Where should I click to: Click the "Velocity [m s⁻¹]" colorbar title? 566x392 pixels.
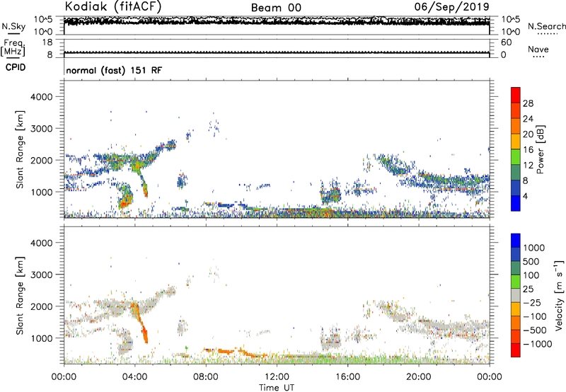click(559, 295)
